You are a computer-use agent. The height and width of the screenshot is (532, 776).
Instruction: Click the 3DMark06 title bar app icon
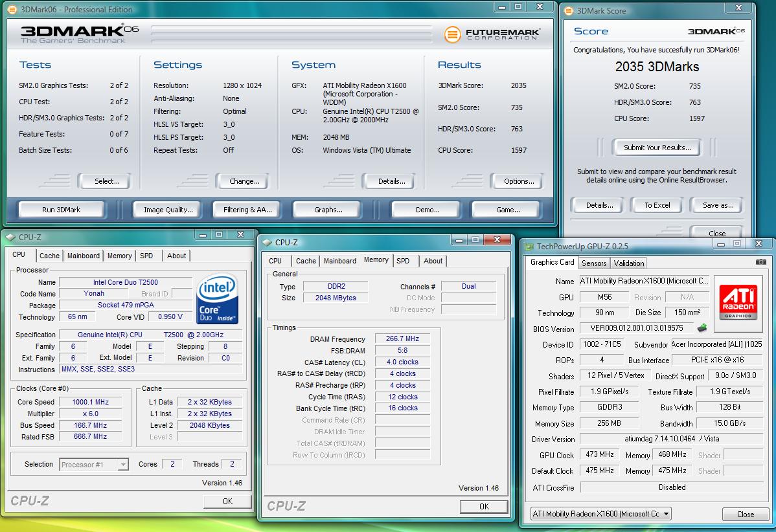(x=12, y=10)
